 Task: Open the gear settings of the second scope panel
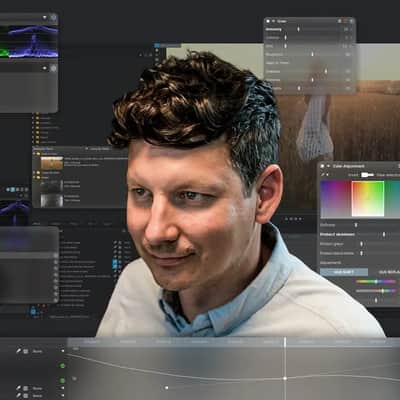[54, 68]
